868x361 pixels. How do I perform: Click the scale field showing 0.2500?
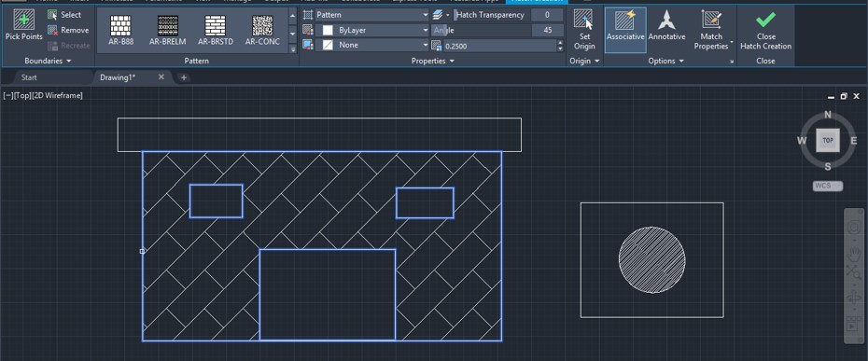point(499,46)
